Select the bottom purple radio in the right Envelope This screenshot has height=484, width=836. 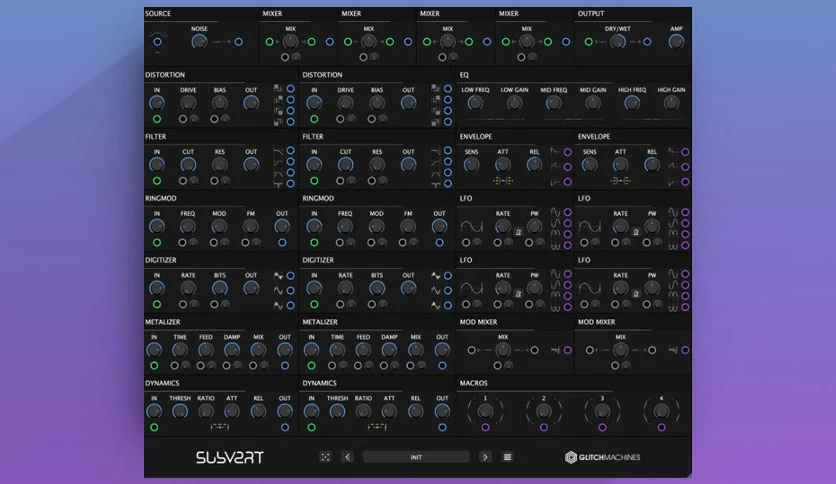[x=685, y=182]
